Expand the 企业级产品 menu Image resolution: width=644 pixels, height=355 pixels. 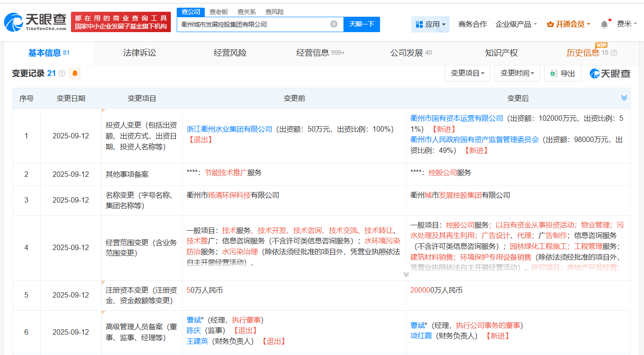point(516,24)
